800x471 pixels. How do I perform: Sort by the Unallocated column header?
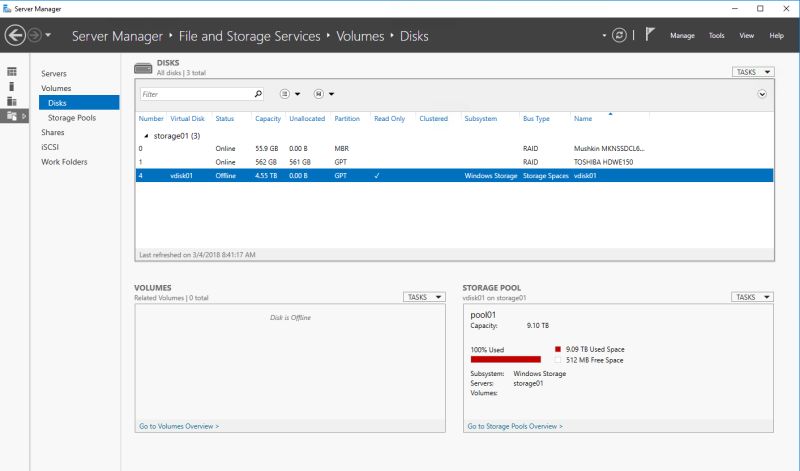(307, 118)
